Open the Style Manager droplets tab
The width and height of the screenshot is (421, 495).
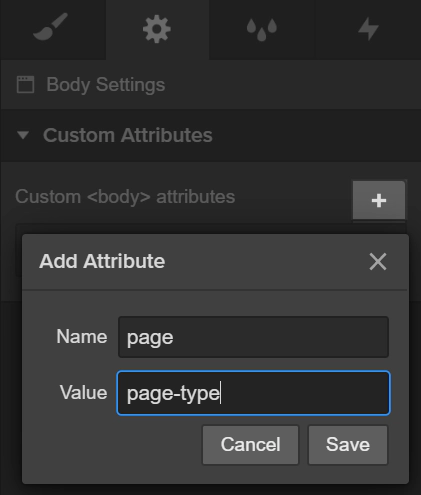pyautogui.click(x=262, y=29)
